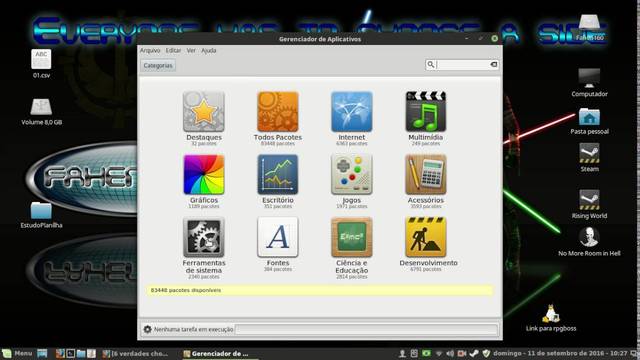The image size is (640, 360).
Task: Click the user account tray icon
Action: pos(402,353)
